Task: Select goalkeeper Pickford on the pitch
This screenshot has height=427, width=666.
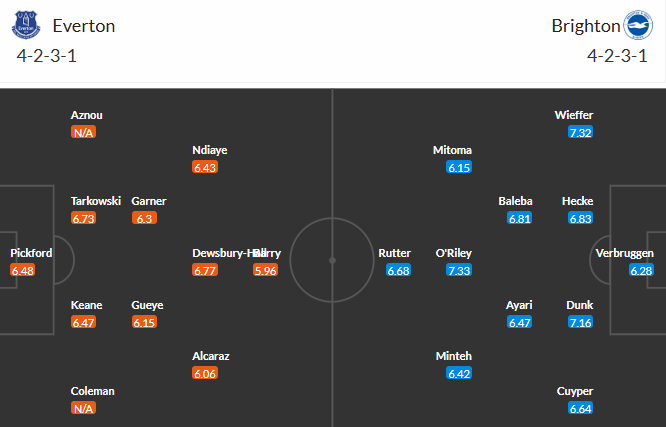Action: [31, 253]
